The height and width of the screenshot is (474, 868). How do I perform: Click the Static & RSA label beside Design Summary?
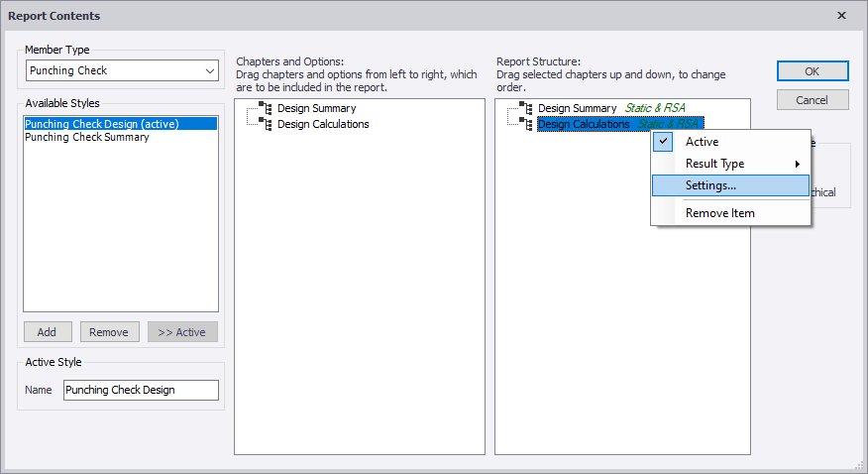coord(655,108)
